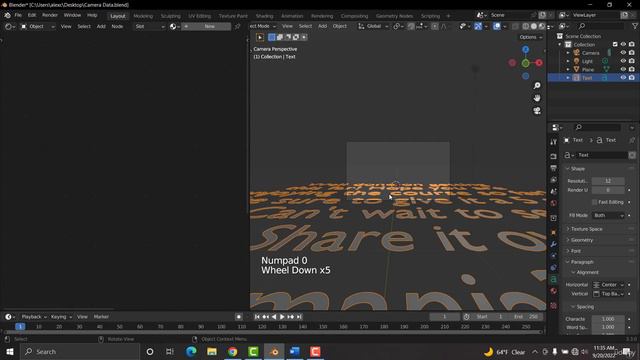
Task: Open the File menu
Action: click(18, 15)
